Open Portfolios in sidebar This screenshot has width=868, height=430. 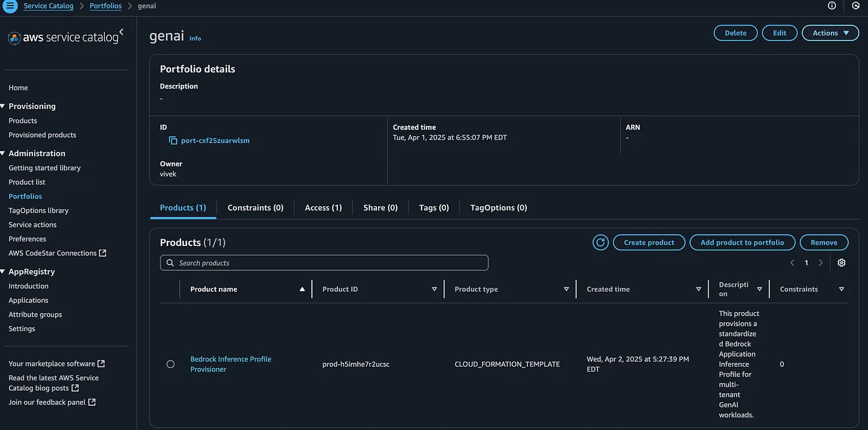(x=25, y=196)
